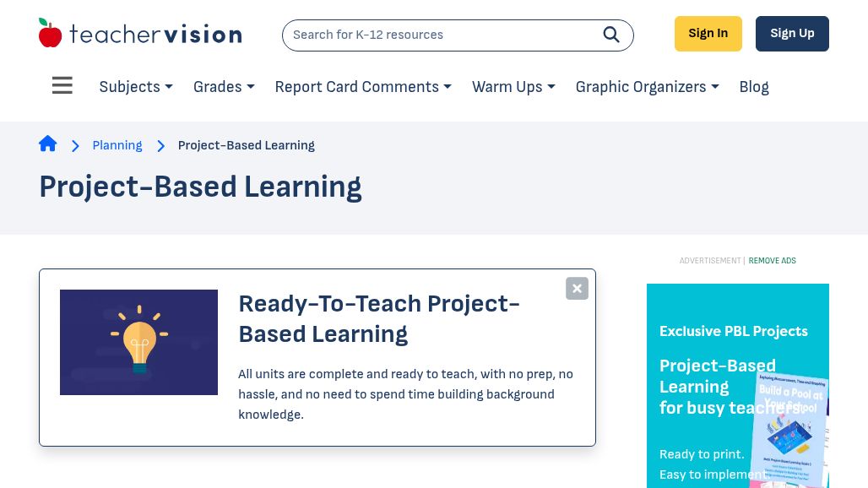Click the lightbulb thumbnail image
The height and width of the screenshot is (488, 868).
(x=139, y=342)
